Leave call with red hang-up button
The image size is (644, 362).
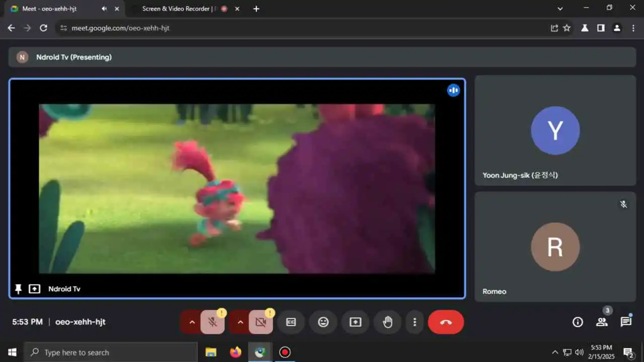446,322
